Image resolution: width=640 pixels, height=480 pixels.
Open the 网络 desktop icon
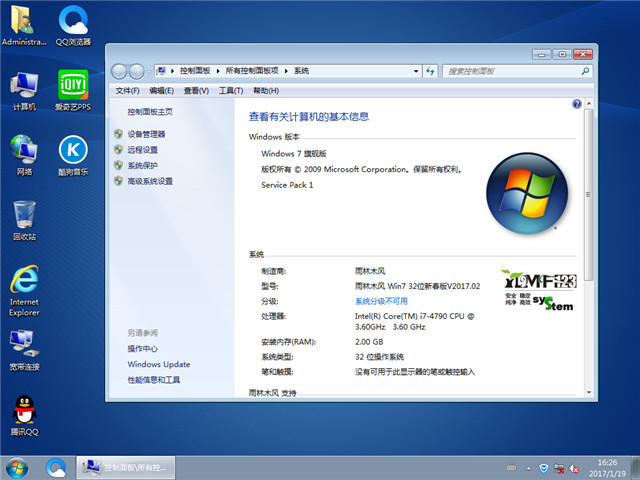24,155
